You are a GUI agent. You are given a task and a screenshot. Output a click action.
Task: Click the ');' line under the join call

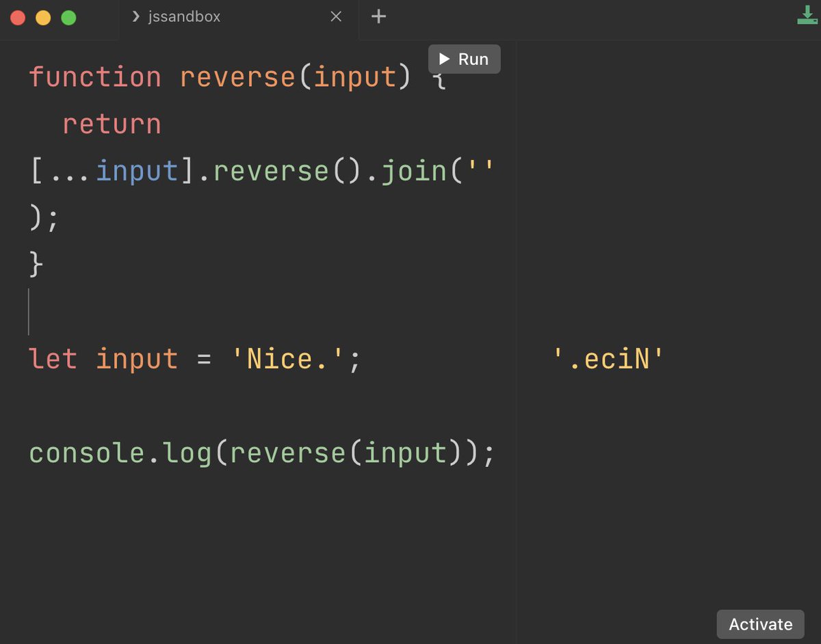tap(44, 218)
